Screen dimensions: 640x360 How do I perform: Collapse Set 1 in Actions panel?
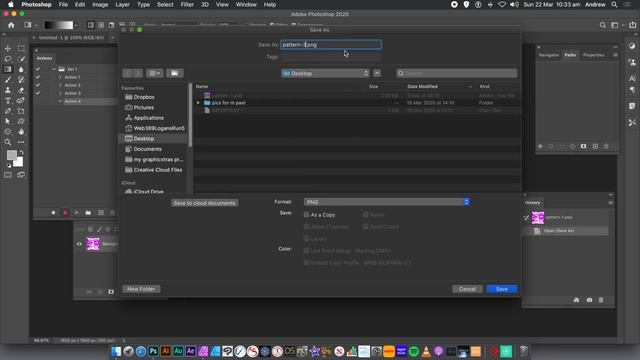53,69
